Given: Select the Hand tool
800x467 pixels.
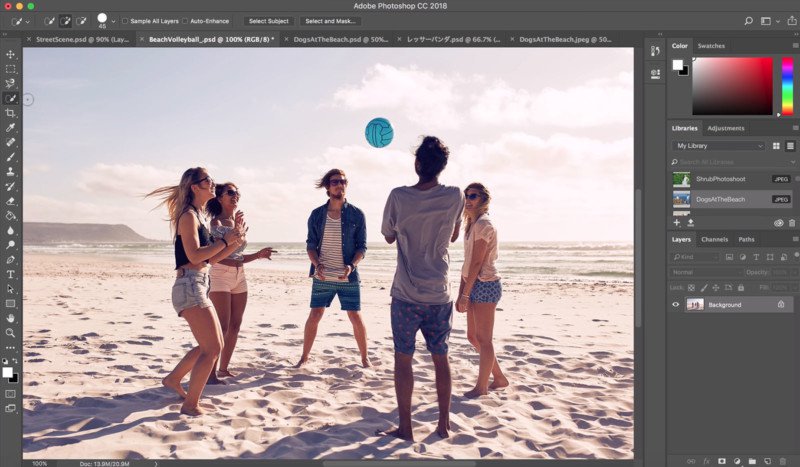Looking at the screenshot, I should pos(10,318).
